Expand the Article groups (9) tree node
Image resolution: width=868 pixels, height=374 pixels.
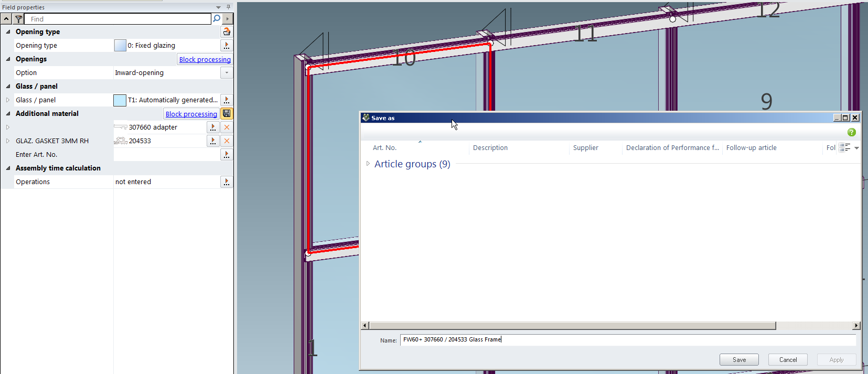368,164
